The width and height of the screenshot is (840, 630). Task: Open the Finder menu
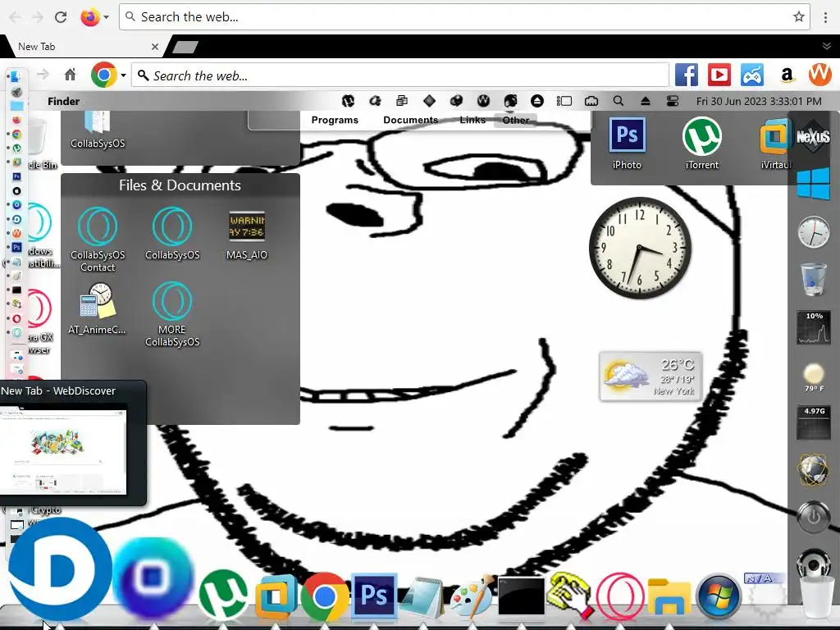63,101
